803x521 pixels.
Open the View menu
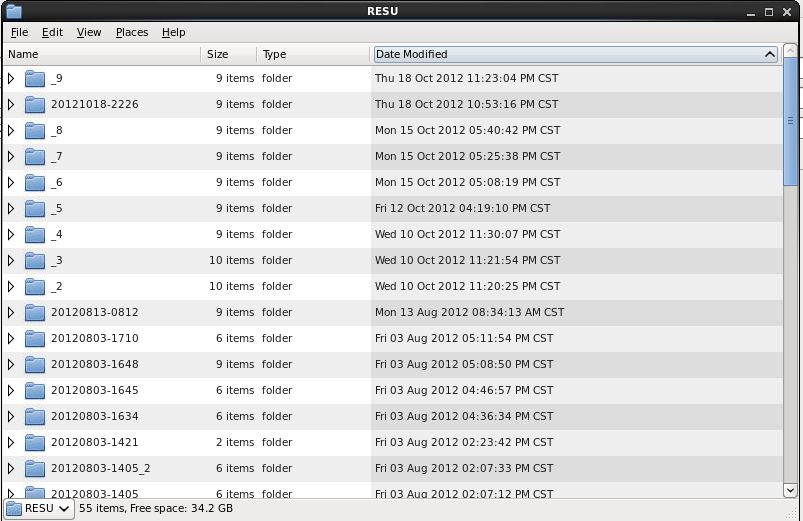click(x=89, y=32)
